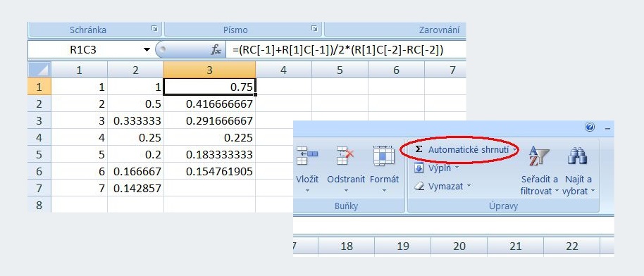Click cell containing 0.75

pyautogui.click(x=209, y=87)
